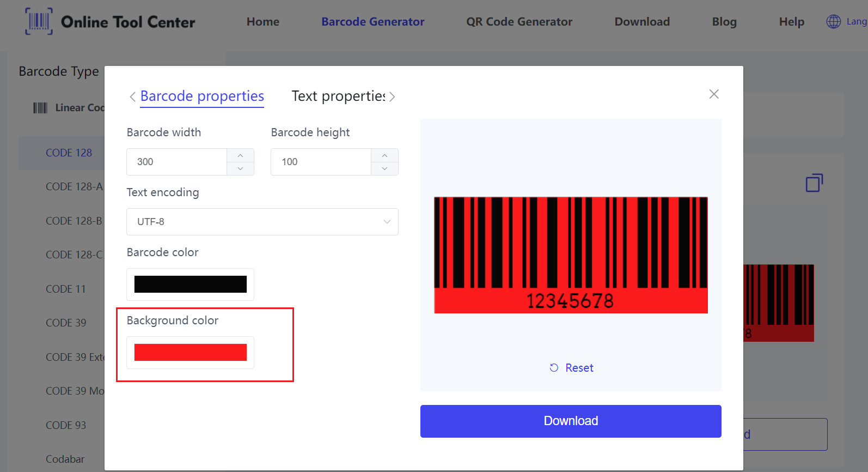Switch to the Text properties tab
The image size is (868, 472).
click(x=338, y=96)
